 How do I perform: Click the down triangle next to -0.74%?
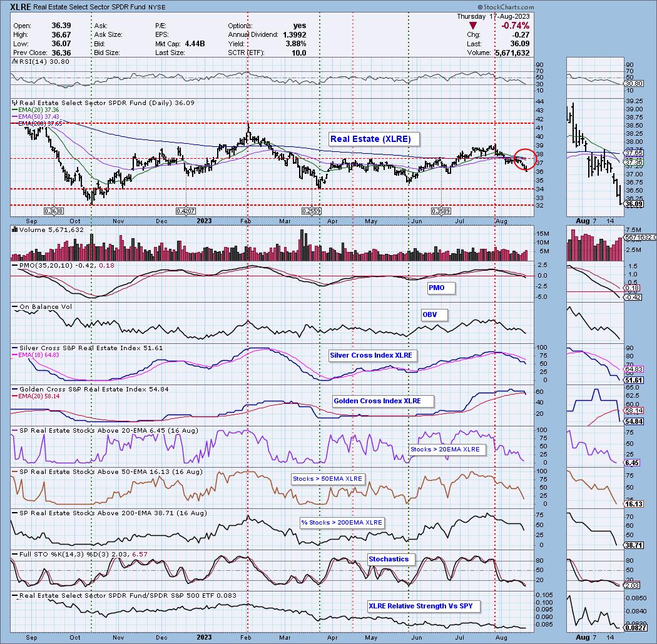pos(473,26)
